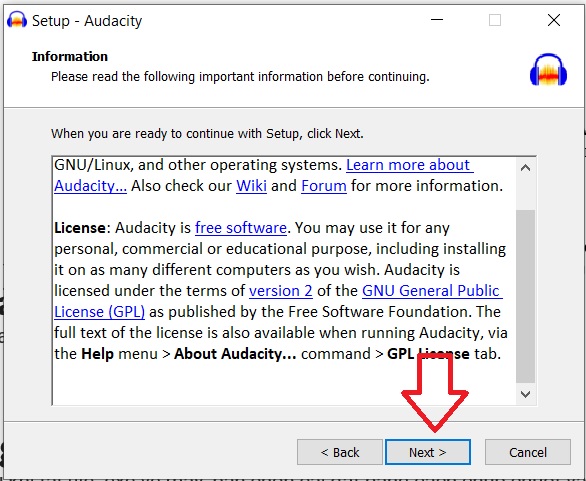Screen dimensions: 586x481
Task: Open the Wiki link
Action: coord(251,186)
